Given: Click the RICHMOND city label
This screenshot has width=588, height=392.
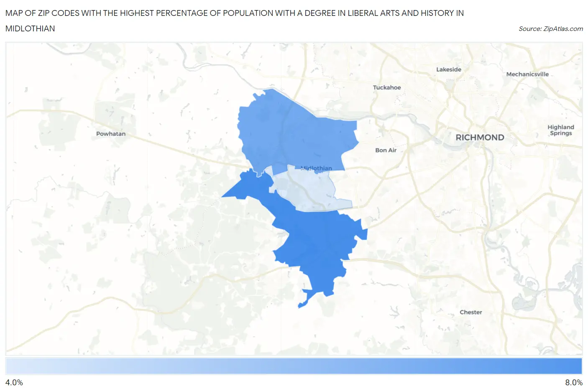Looking at the screenshot, I should tap(480, 137).
